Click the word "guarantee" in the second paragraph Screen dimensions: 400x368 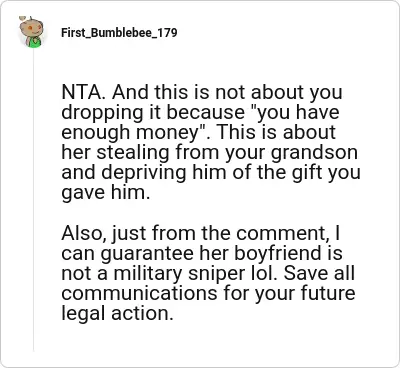pos(147,254)
